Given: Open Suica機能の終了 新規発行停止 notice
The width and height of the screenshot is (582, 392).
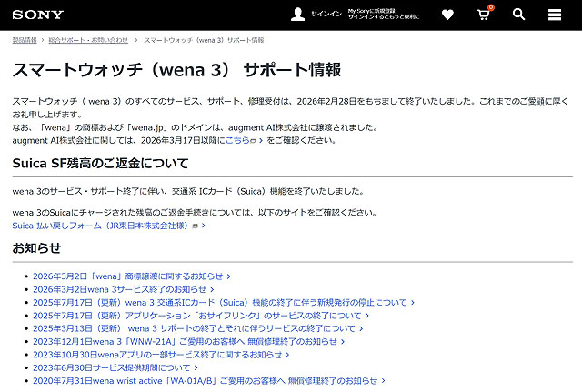Looking at the screenshot, I should tap(218, 302).
